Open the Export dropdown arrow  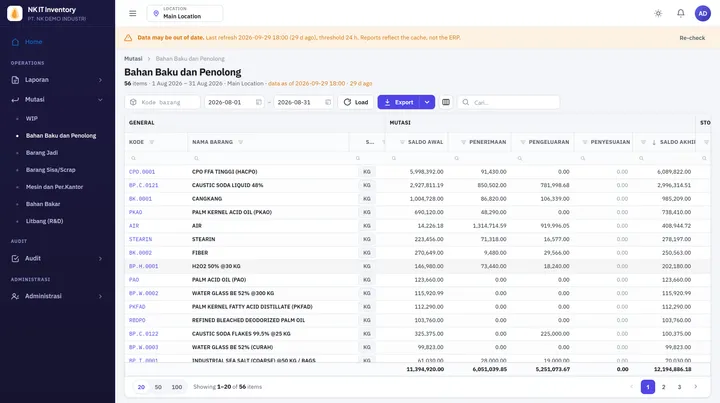[427, 102]
